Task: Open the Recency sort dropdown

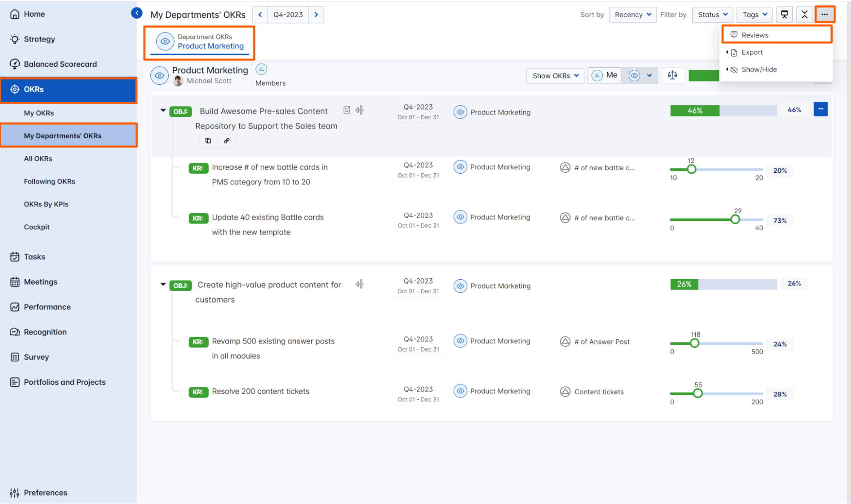Action: point(633,14)
